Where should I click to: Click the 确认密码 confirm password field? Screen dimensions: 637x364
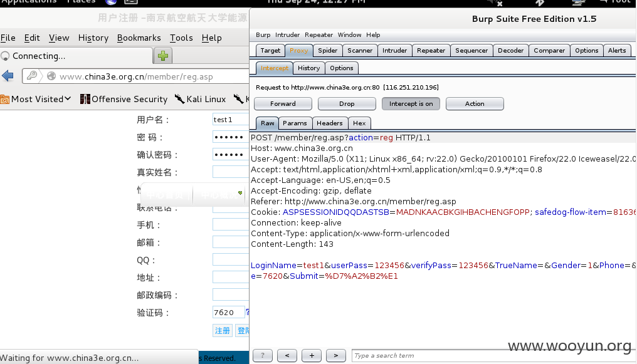coord(231,155)
